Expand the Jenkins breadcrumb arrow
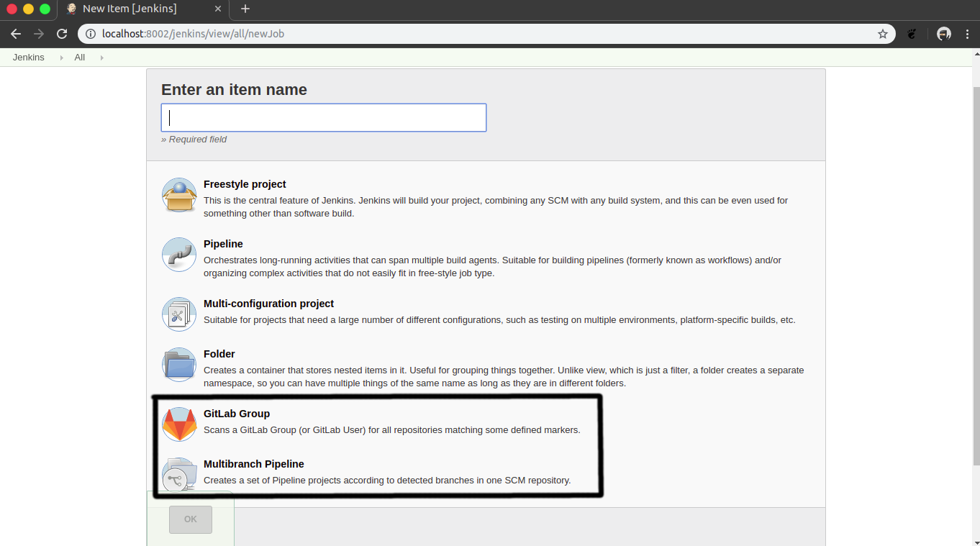Screen dimensions: 980x546 61,58
